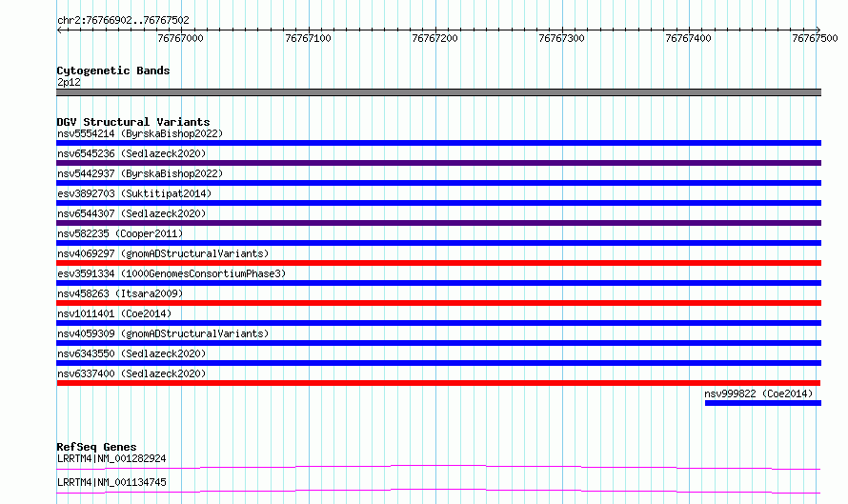Click the blue bar under nsv1011401
Viewport: 848px width, 504px height.
438,323
